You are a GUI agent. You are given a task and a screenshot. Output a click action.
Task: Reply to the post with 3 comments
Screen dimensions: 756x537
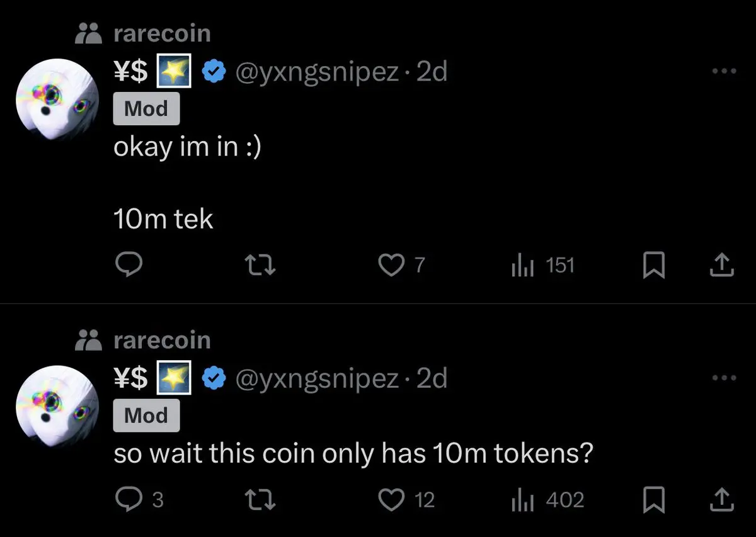tap(140, 500)
